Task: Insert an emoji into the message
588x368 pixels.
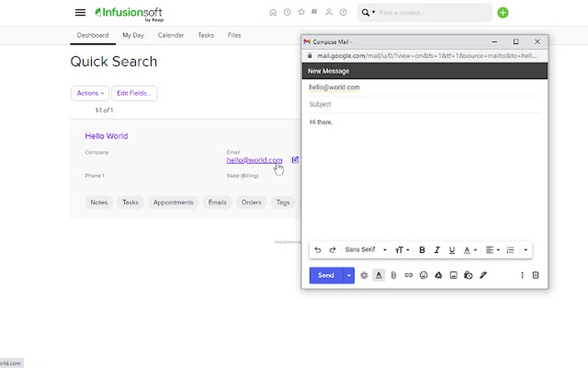Action: click(x=424, y=275)
